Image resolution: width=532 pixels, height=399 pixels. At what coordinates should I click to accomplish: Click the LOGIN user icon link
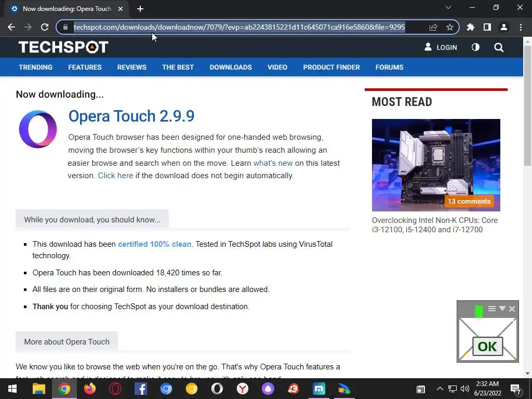click(x=441, y=47)
